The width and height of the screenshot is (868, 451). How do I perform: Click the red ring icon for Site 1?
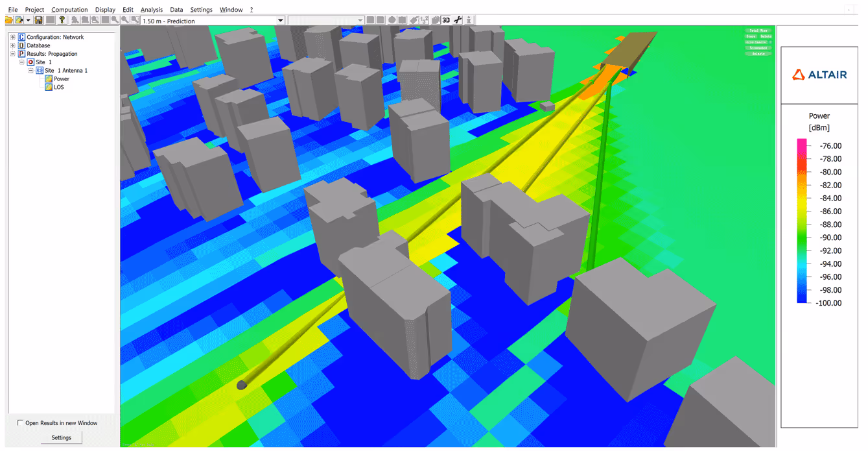tap(30, 62)
